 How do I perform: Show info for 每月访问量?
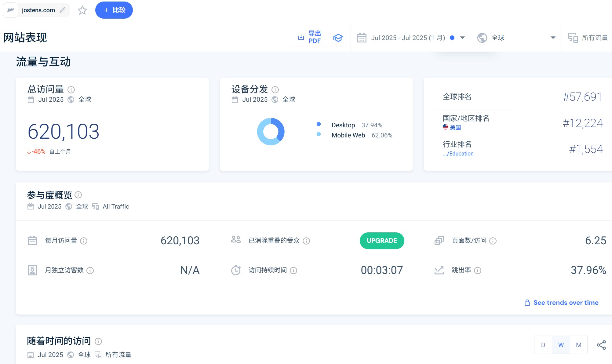[x=84, y=241]
